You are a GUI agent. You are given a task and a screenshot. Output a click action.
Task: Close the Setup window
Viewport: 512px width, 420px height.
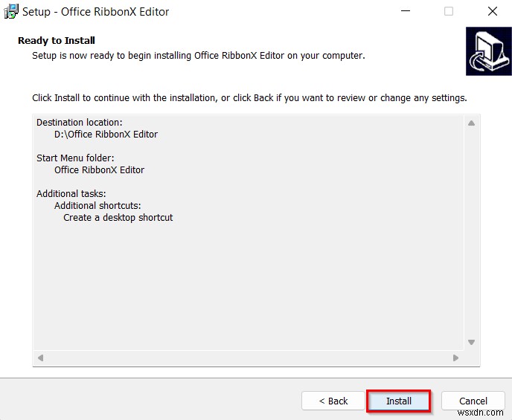[493, 11]
